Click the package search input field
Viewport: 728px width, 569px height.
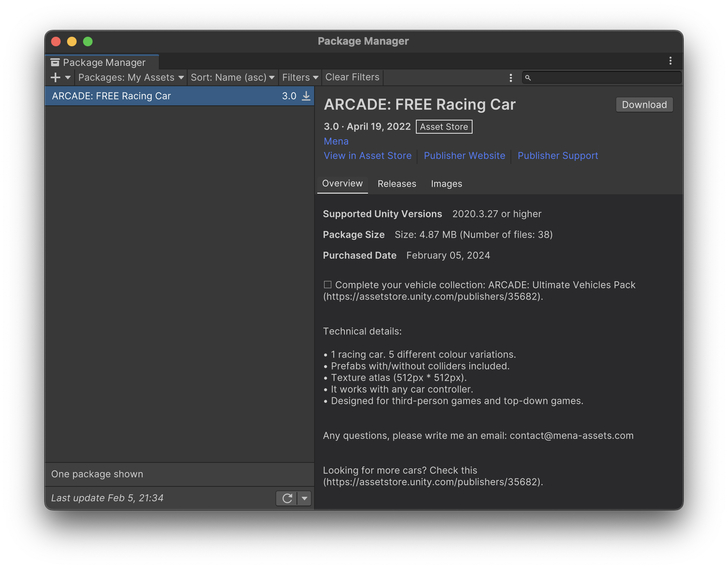[x=601, y=77]
